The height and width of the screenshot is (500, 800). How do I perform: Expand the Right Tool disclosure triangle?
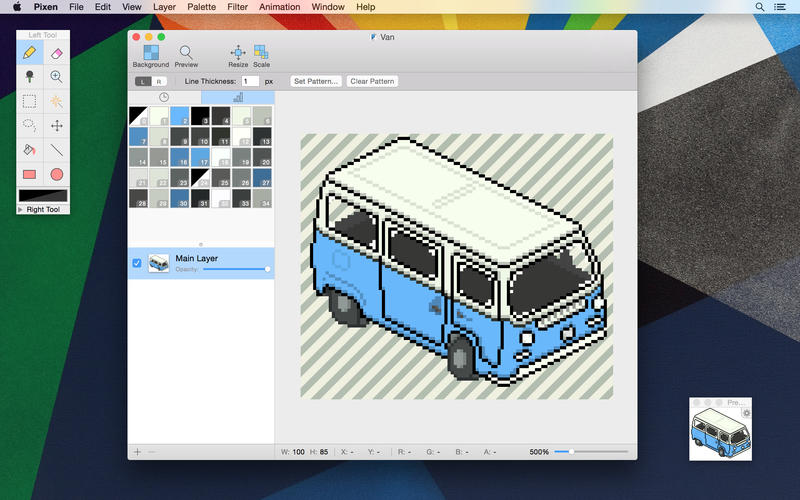click(x=21, y=210)
